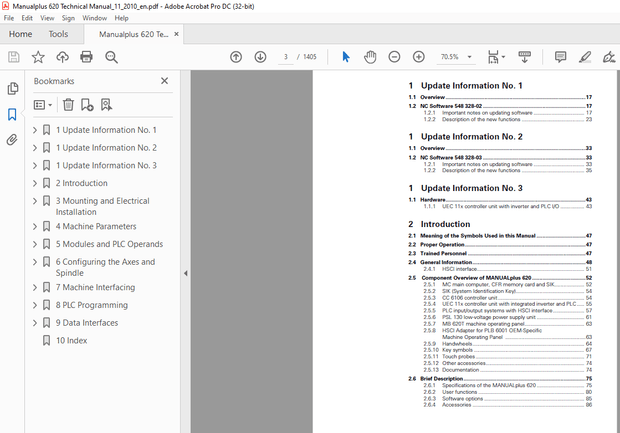Choose the Selection arrow tool
620x433 pixels.
click(346, 57)
